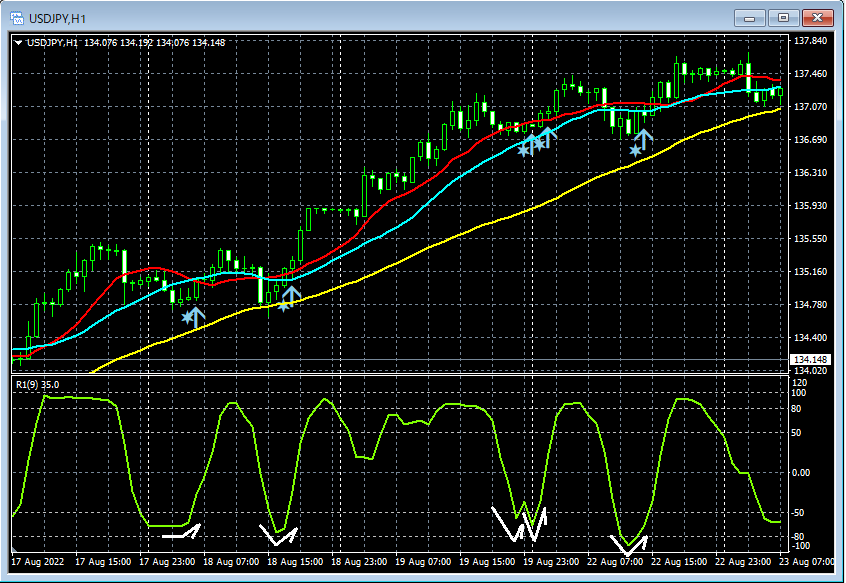The image size is (846, 583).
Task: Click the 134.400 price scale label
Action: pos(810,338)
